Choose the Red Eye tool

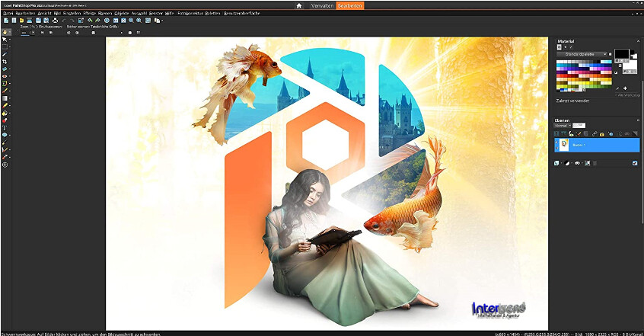click(5, 75)
